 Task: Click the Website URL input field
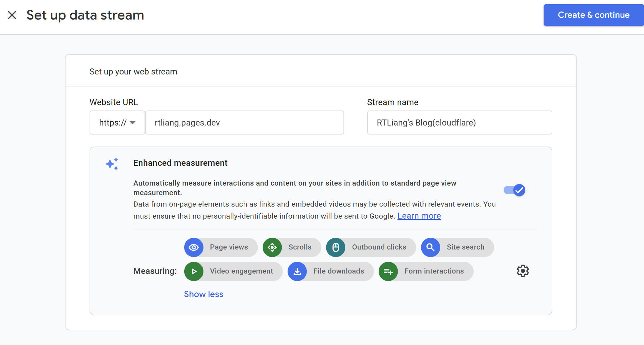coord(244,123)
